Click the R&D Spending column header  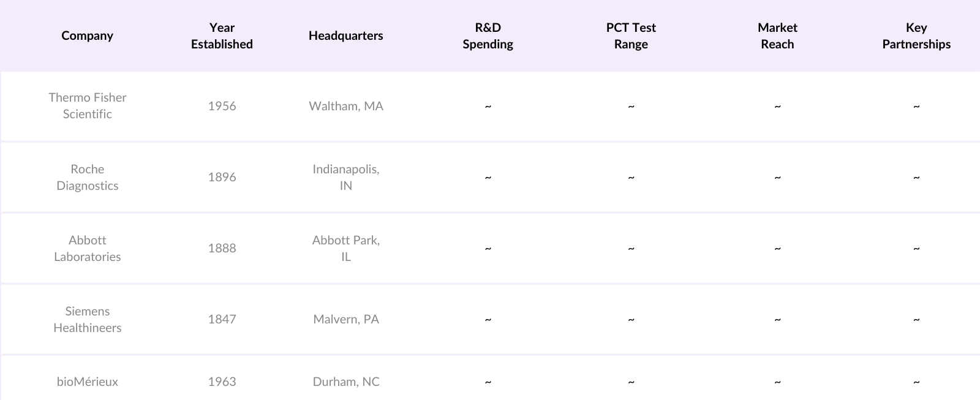tap(488, 36)
